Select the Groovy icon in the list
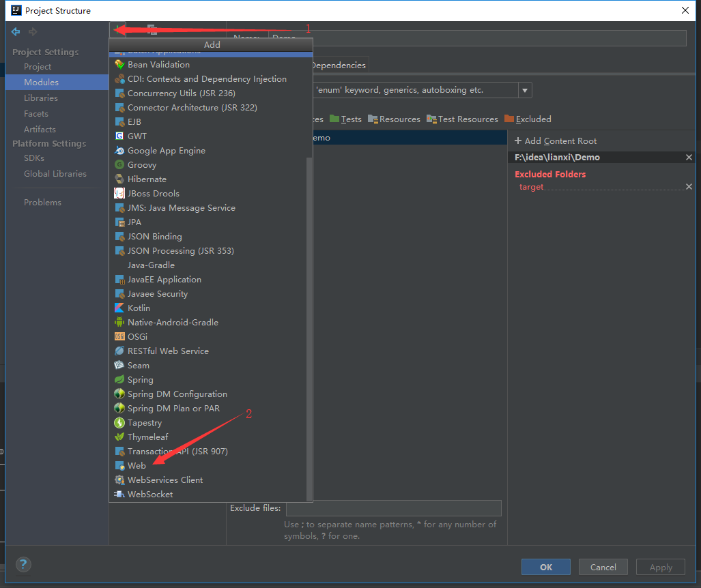The width and height of the screenshot is (701, 588). tap(119, 164)
